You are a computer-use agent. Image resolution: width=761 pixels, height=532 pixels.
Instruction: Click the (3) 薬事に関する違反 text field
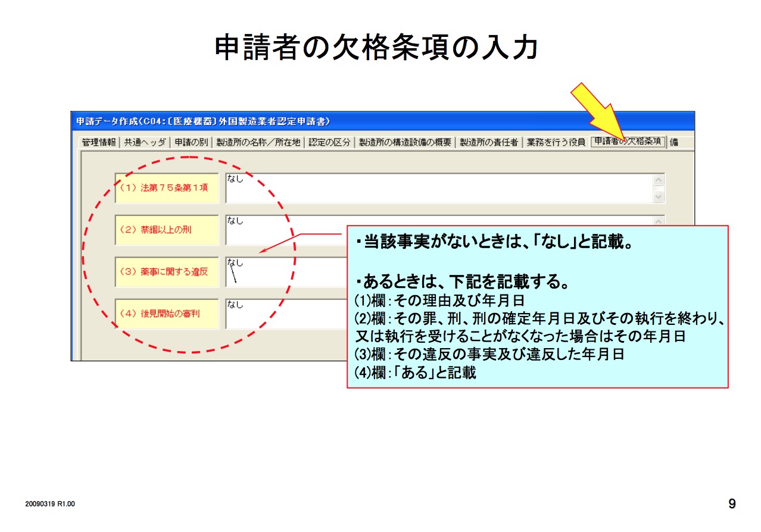[x=286, y=272]
